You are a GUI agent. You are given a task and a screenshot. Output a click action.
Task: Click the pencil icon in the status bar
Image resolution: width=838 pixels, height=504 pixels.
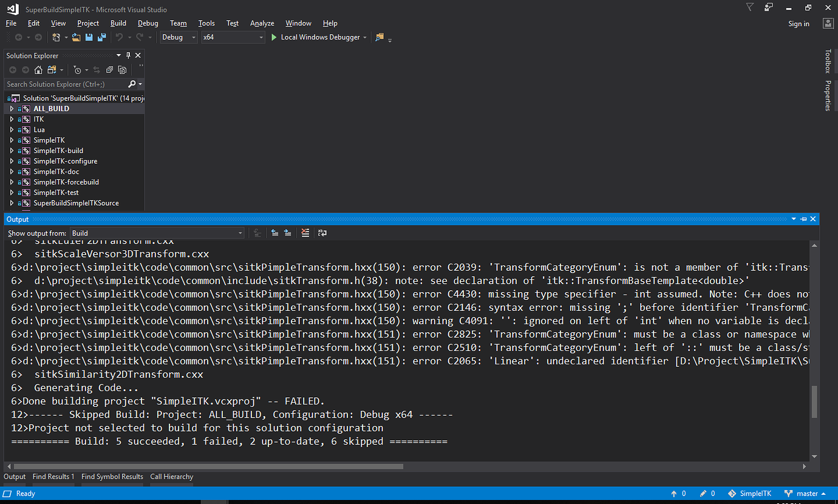704,493
